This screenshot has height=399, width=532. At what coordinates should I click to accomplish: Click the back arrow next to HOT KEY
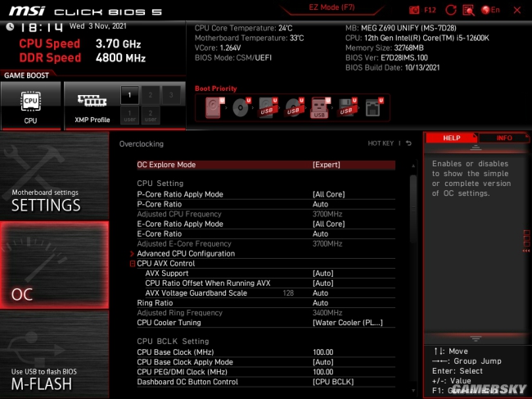point(409,143)
